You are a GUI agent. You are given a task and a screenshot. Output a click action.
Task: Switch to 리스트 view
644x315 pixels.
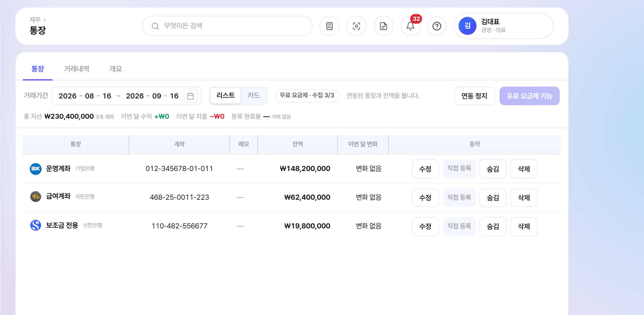pyautogui.click(x=226, y=96)
